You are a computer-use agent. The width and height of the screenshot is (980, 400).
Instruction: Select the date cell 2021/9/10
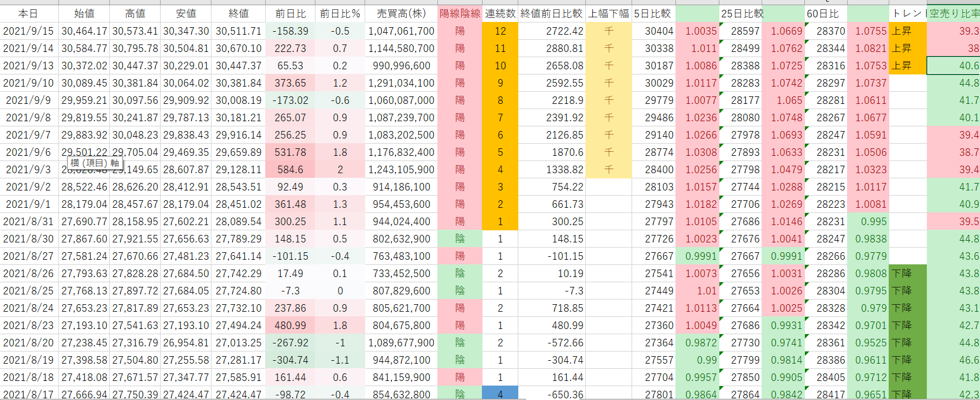(x=29, y=83)
